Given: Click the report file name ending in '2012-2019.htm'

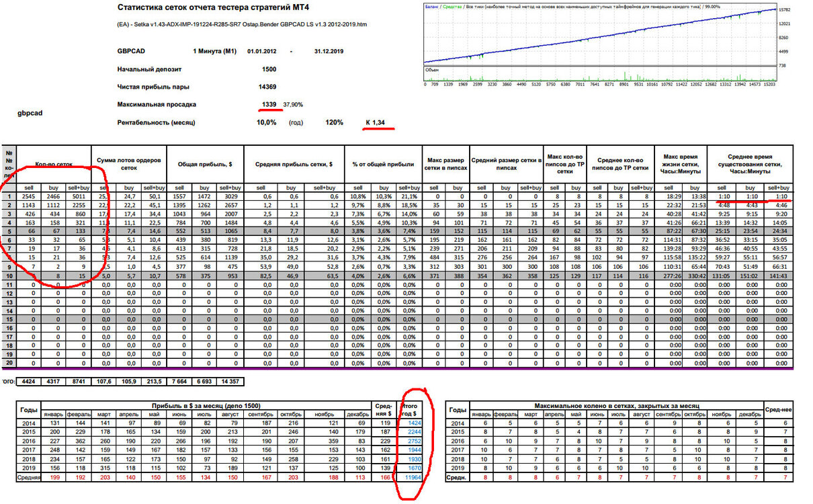Looking at the screenshot, I should point(242,25).
